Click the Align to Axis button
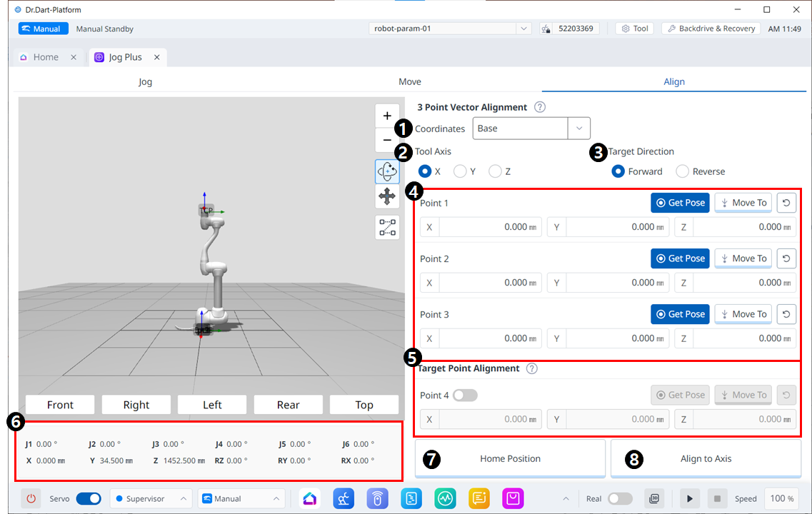 click(706, 458)
